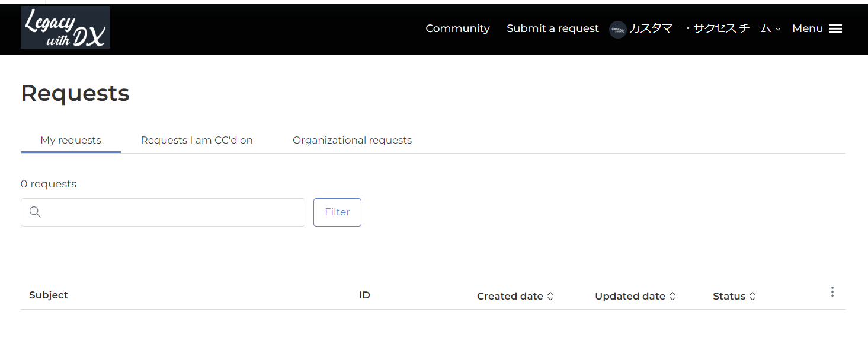The image size is (868, 337).
Task: Click the chevron next to the user name
Action: pyautogui.click(x=778, y=29)
